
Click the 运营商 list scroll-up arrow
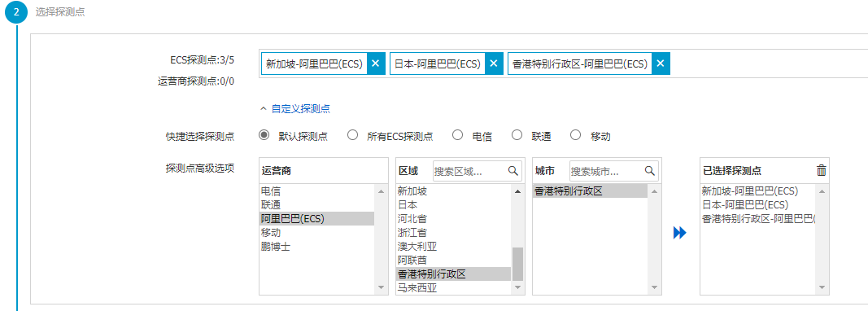click(381, 191)
